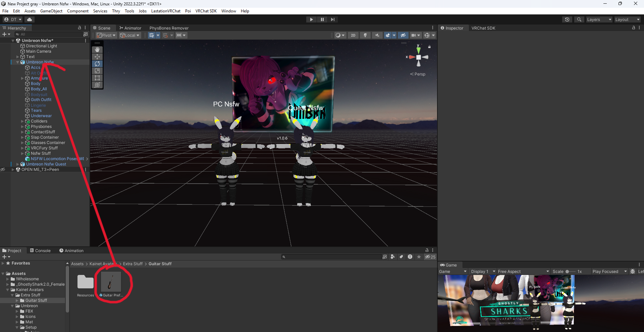Toggle Scene effects (skybox, fog)
This screenshot has height=332, width=644.
(388, 35)
